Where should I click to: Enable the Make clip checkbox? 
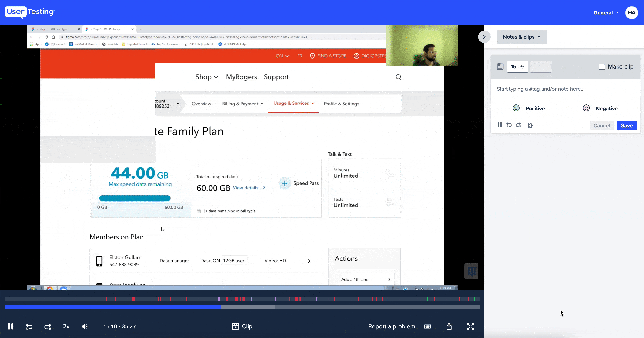[x=602, y=66]
